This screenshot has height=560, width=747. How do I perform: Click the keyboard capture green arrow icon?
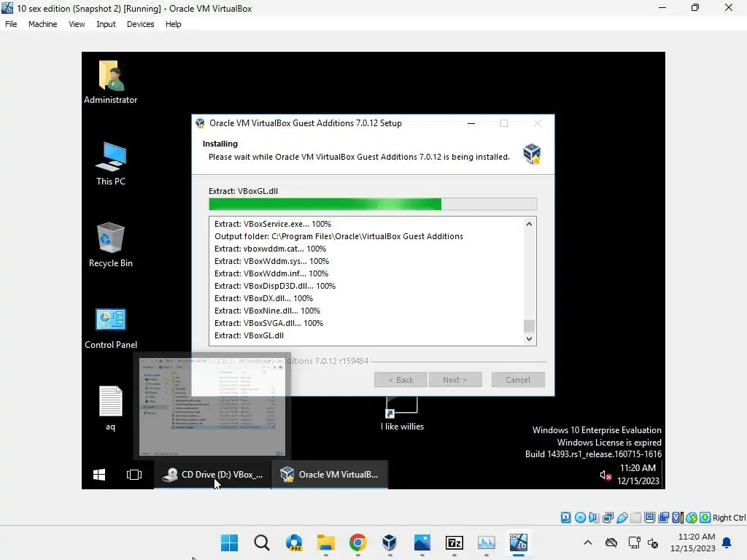[705, 517]
